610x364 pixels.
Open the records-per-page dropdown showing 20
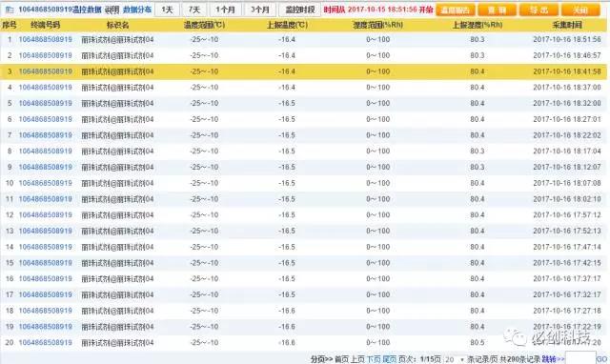point(455,360)
